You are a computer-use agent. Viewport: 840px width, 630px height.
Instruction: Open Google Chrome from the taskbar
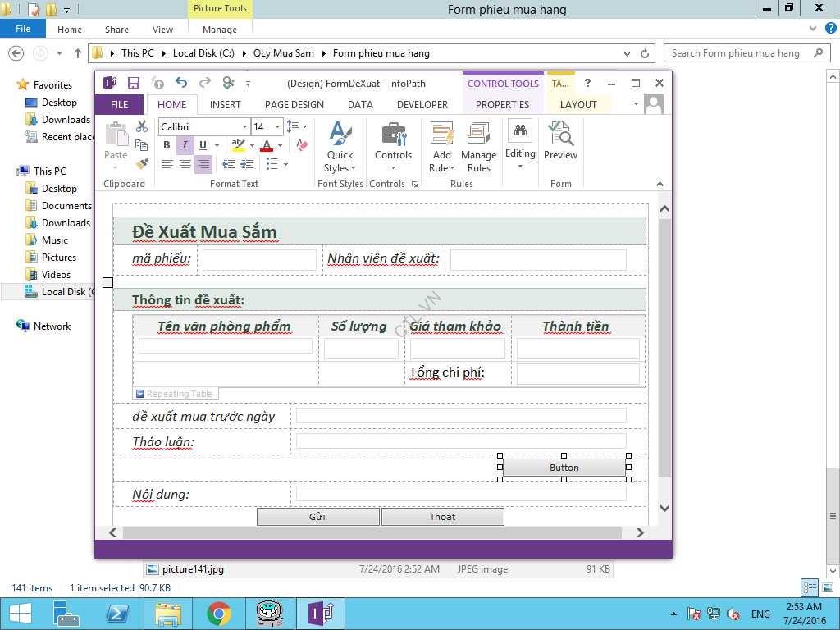(218, 613)
